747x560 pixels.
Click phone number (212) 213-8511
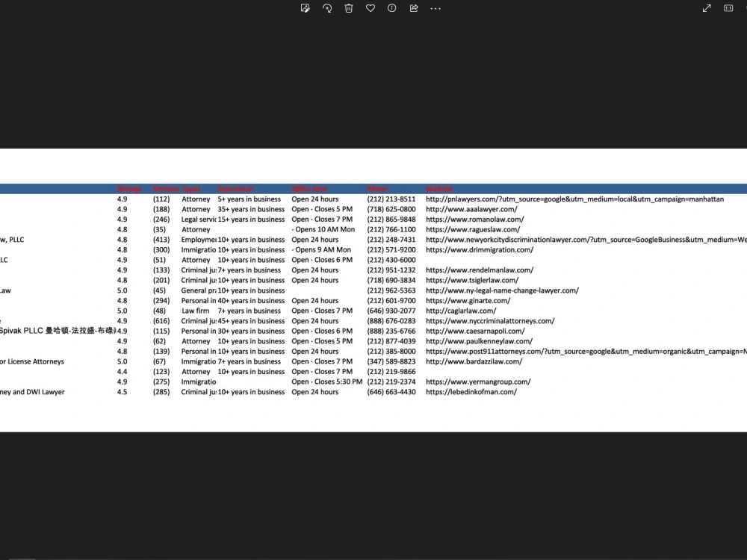coord(391,199)
